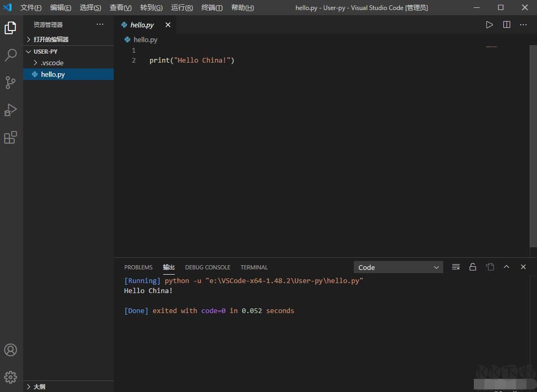Open the Run and Debug view
The image size is (537, 392).
(x=11, y=109)
